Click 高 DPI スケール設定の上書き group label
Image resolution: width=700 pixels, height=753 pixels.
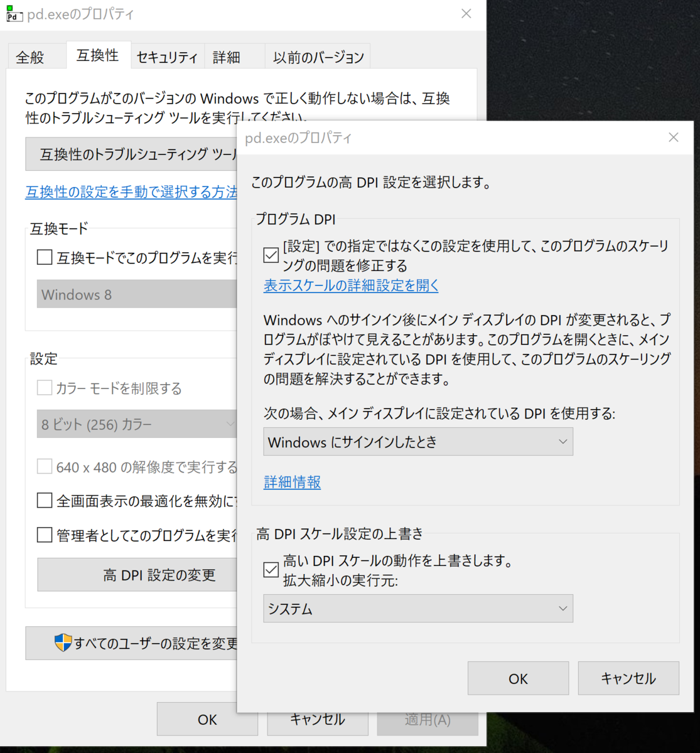[x=340, y=533]
